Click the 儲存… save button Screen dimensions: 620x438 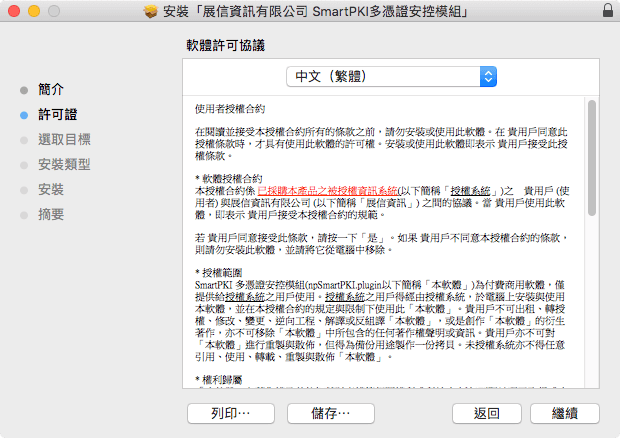tap(331, 413)
